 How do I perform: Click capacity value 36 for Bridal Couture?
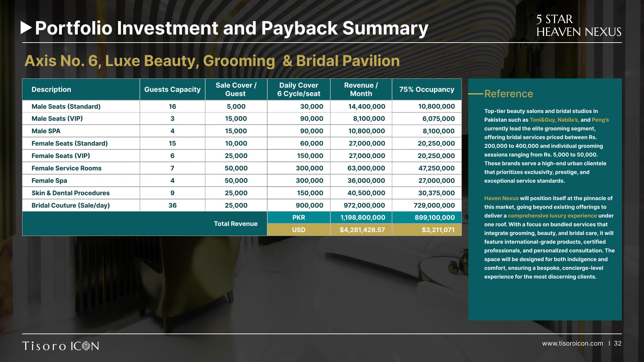click(172, 205)
